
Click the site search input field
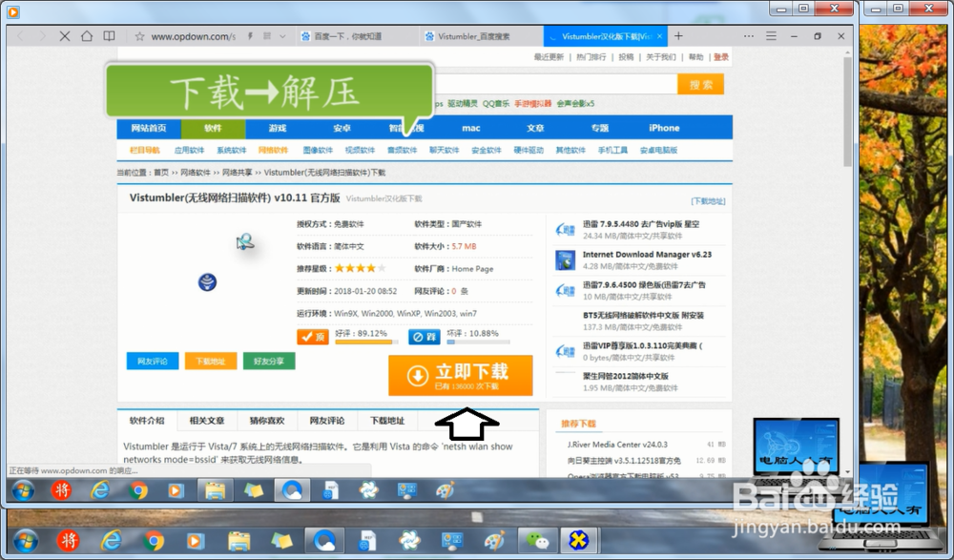[x=555, y=85]
